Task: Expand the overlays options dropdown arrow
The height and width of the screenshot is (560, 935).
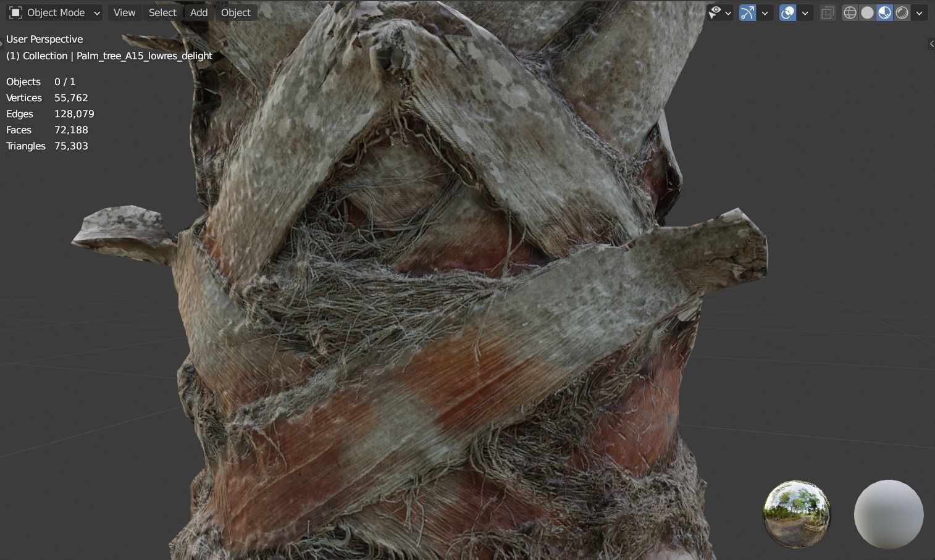Action: pyautogui.click(x=805, y=13)
